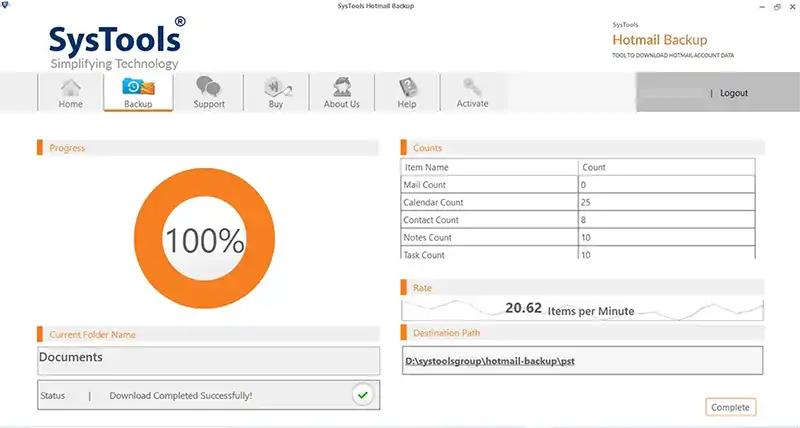Viewport: 800px width, 428px height.
Task: Click the Download Completed Successfully status text
Action: [x=181, y=396]
